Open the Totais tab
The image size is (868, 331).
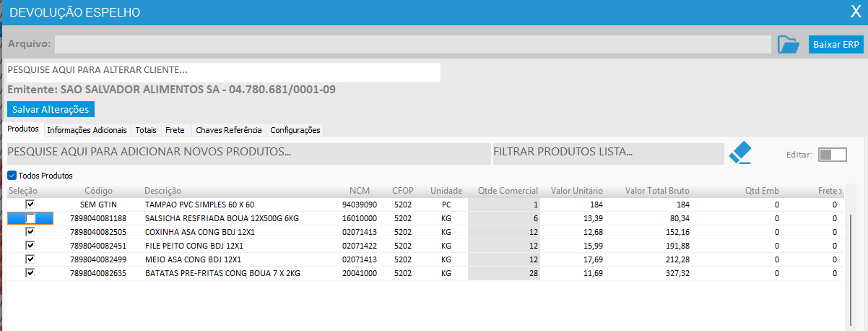[145, 131]
